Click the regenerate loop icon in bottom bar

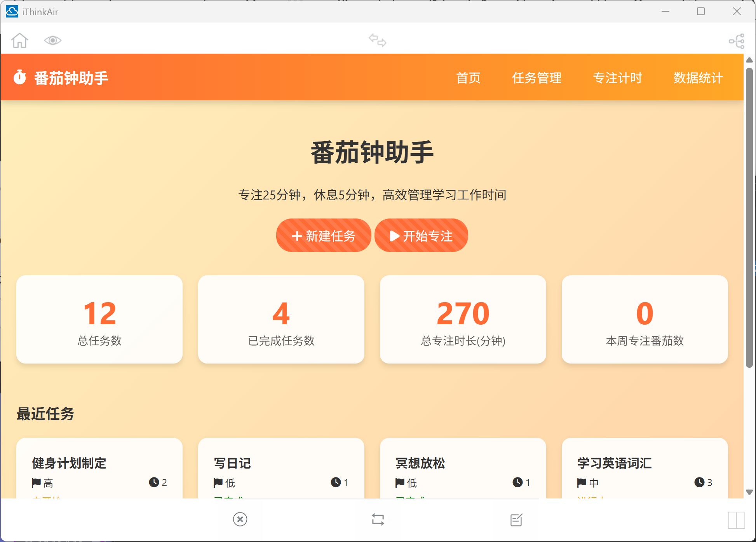[x=378, y=519]
